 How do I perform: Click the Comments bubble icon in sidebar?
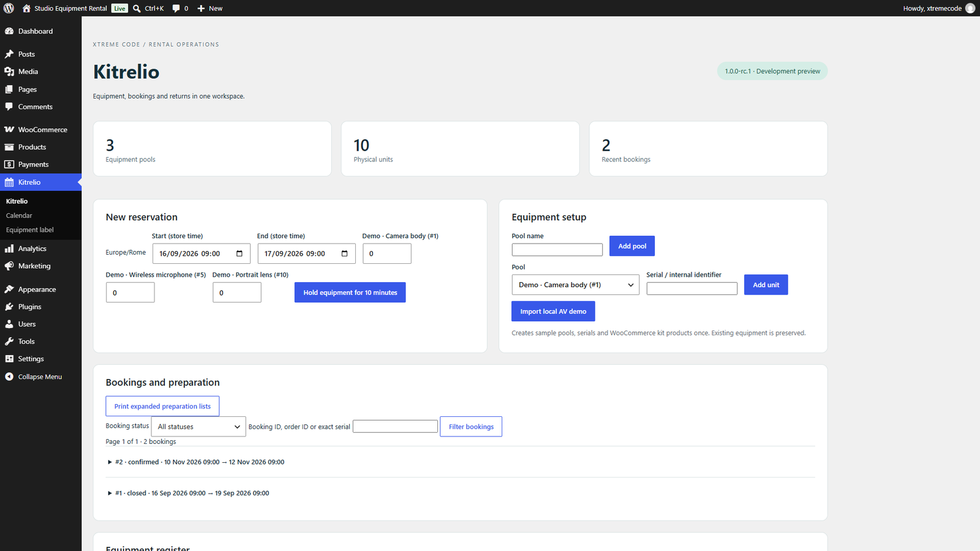coord(9,107)
